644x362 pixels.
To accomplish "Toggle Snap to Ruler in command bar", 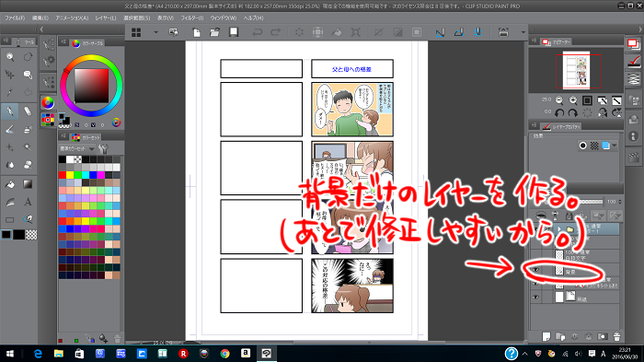I will (x=440, y=32).
